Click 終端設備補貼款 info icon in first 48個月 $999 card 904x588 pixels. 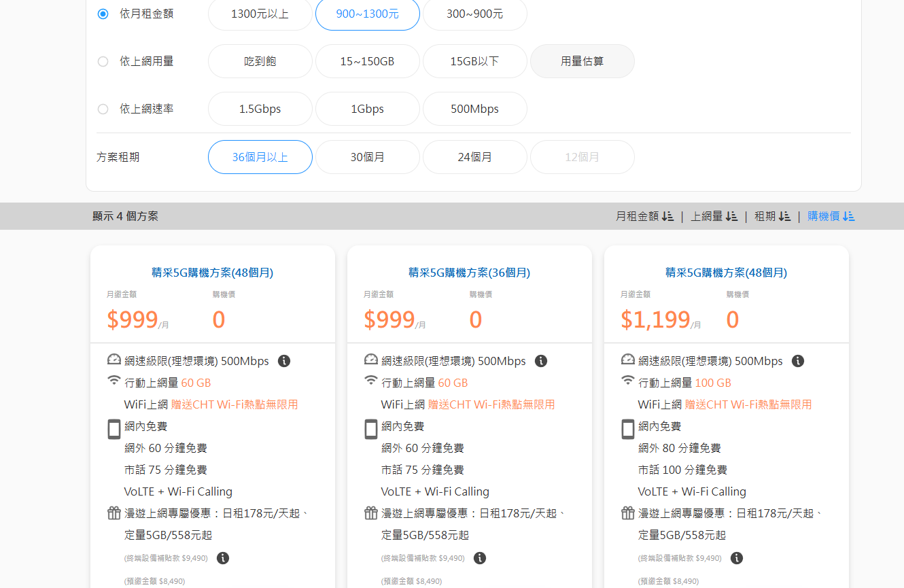(x=223, y=558)
